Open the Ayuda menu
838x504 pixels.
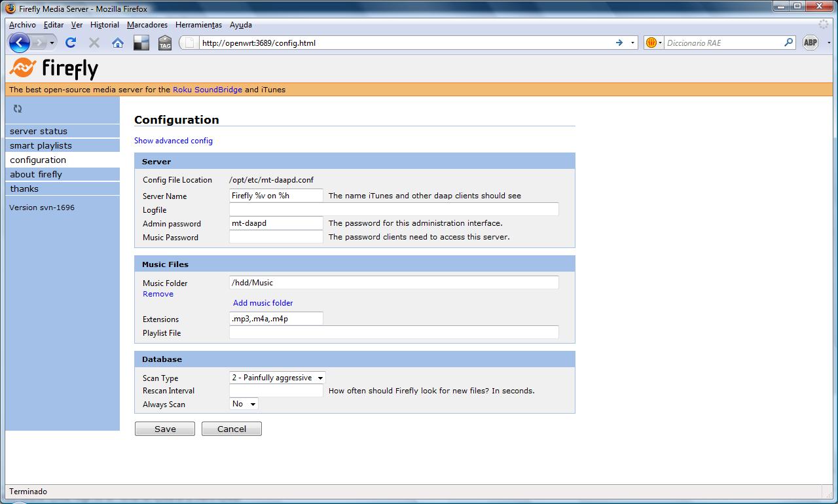tap(241, 25)
